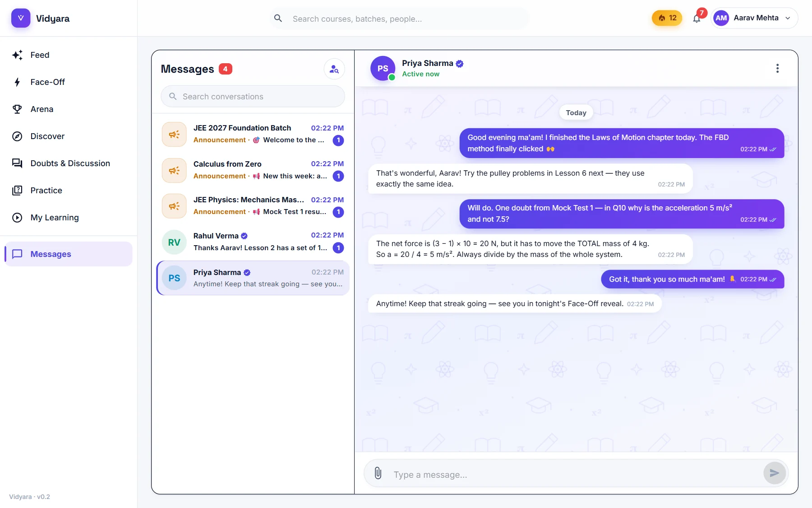This screenshot has height=508, width=812.
Task: Click the megaphone icon for JEE Physics Mechanics
Action: (x=174, y=206)
